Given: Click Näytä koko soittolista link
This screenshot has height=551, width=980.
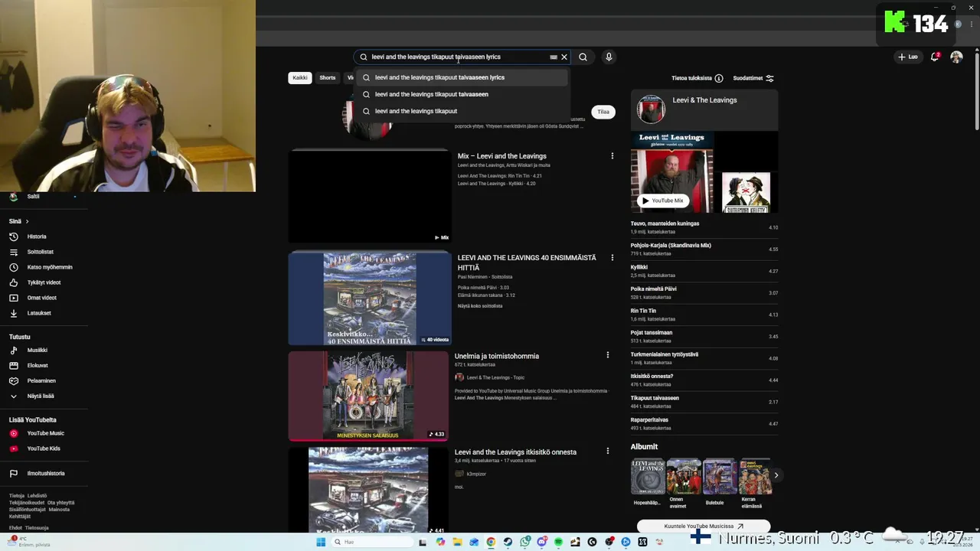Looking at the screenshot, I should click(x=480, y=306).
